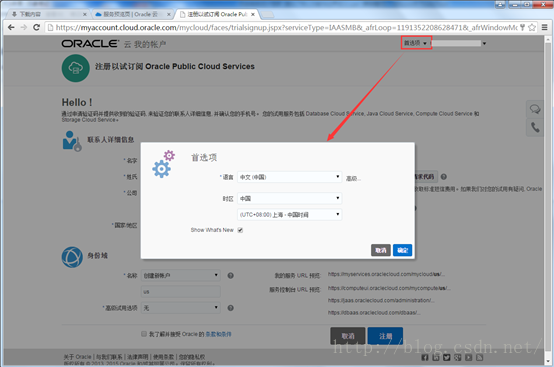This screenshot has width=554, height=367.
Task: Click the 取消 button at the page bottom
Action: pyautogui.click(x=348, y=336)
